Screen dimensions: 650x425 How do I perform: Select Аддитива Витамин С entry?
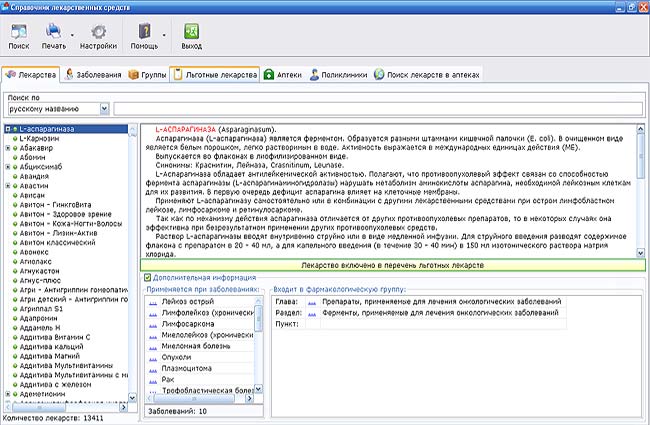point(55,337)
